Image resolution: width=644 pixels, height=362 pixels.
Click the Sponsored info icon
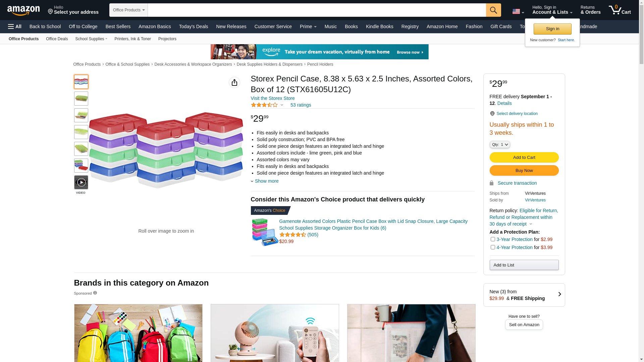(x=95, y=293)
